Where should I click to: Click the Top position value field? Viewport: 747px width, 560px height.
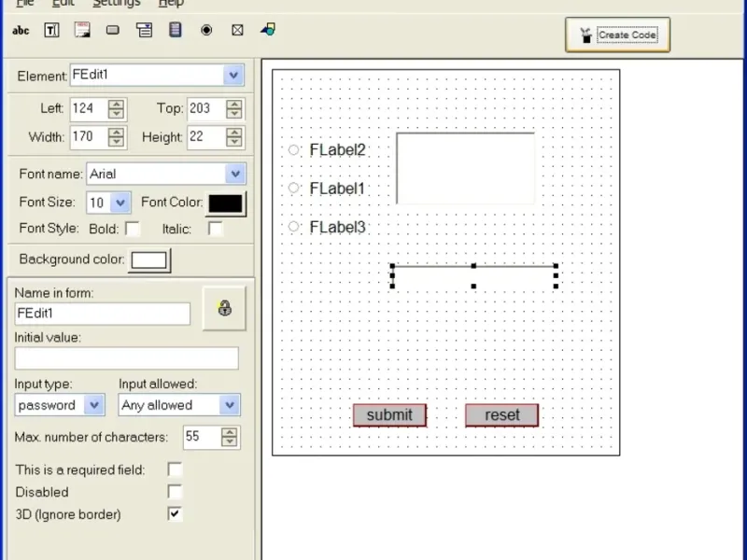(x=206, y=109)
